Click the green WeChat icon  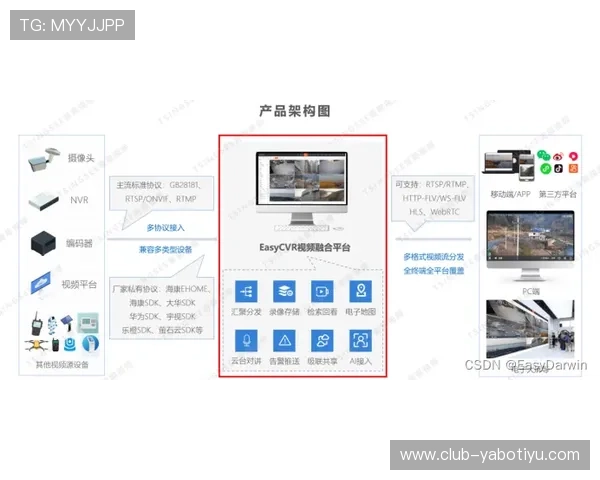click(543, 155)
